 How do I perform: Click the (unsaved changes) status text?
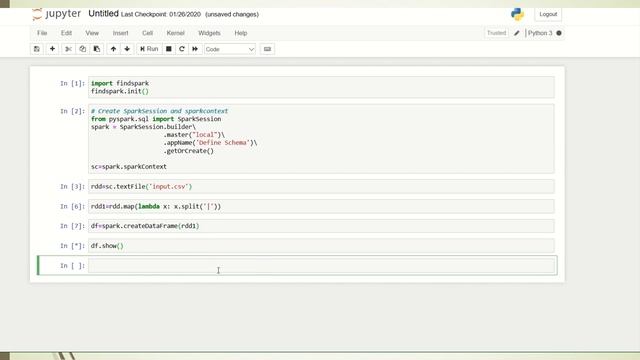[232, 14]
